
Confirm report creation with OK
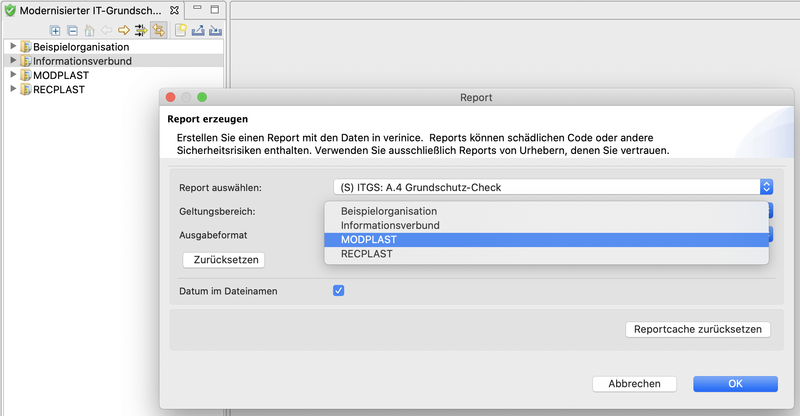click(x=735, y=384)
